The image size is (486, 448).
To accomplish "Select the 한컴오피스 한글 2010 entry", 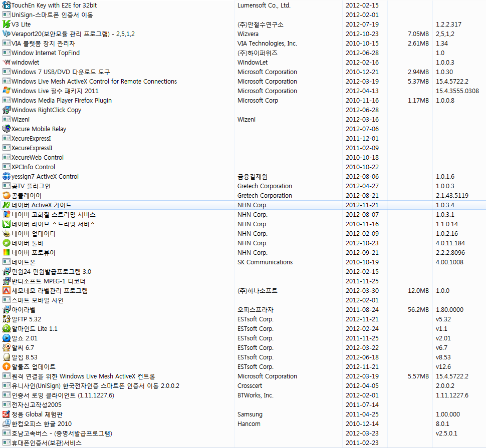I will pos(42,423).
